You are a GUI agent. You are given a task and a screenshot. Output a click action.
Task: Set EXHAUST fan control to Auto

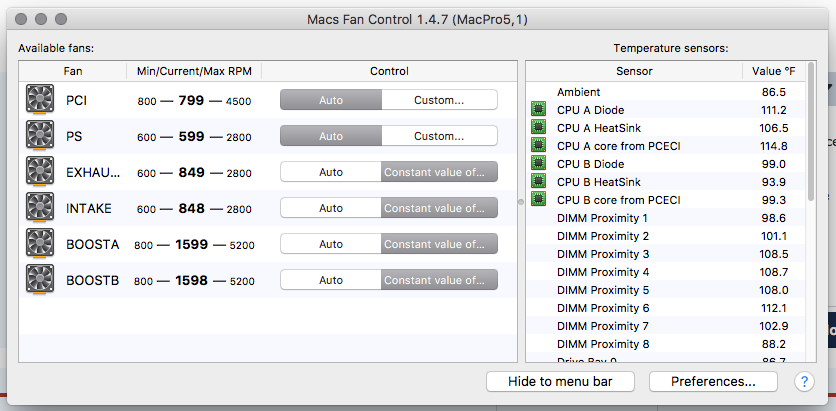(331, 172)
